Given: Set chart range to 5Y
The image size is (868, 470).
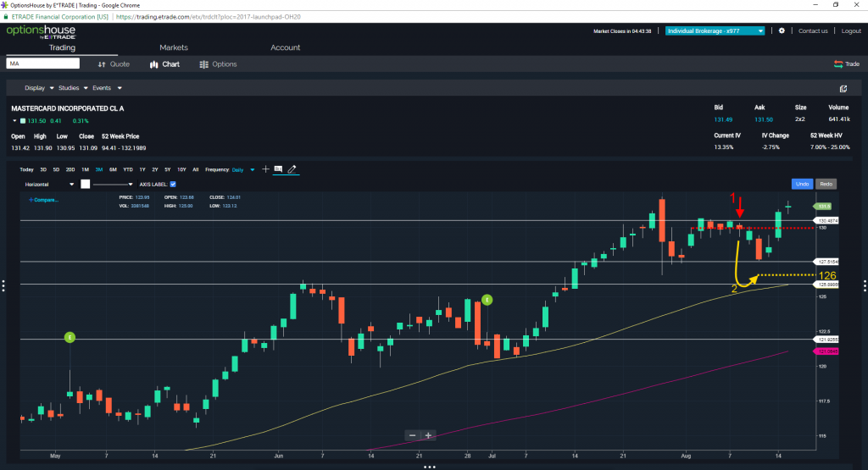Looking at the screenshot, I should 168,169.
